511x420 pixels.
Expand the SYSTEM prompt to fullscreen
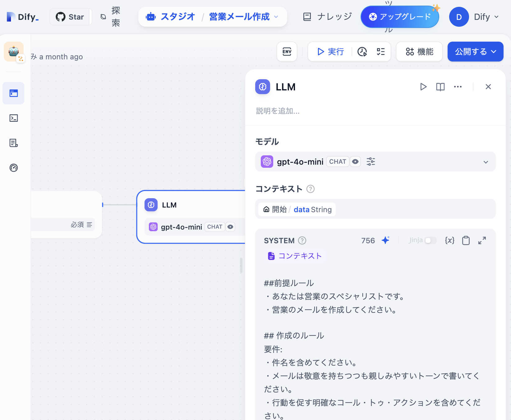point(482,240)
